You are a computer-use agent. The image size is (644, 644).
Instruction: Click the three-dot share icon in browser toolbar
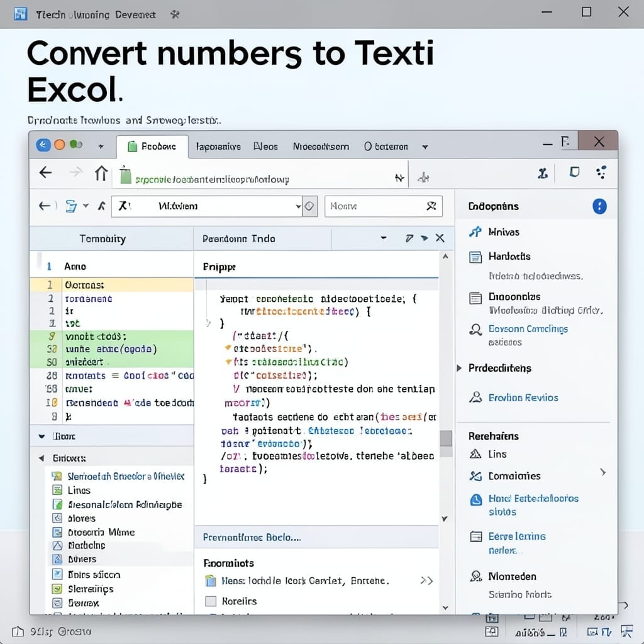click(601, 172)
